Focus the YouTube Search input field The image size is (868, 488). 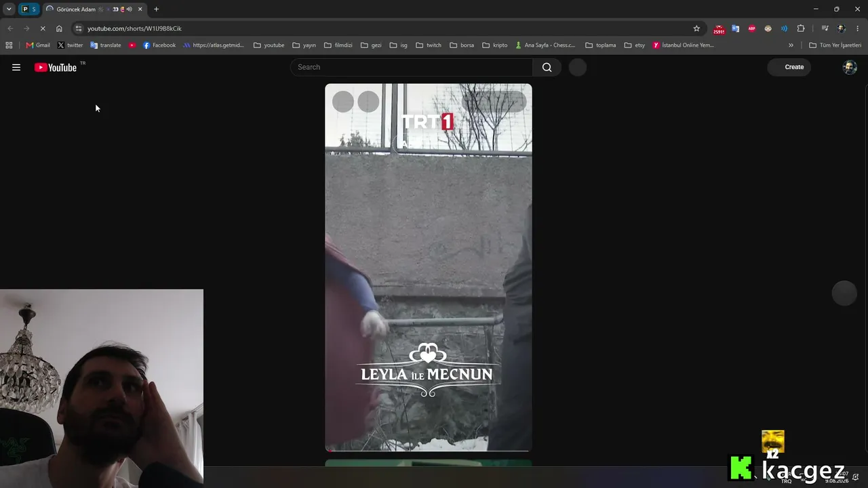click(x=412, y=67)
